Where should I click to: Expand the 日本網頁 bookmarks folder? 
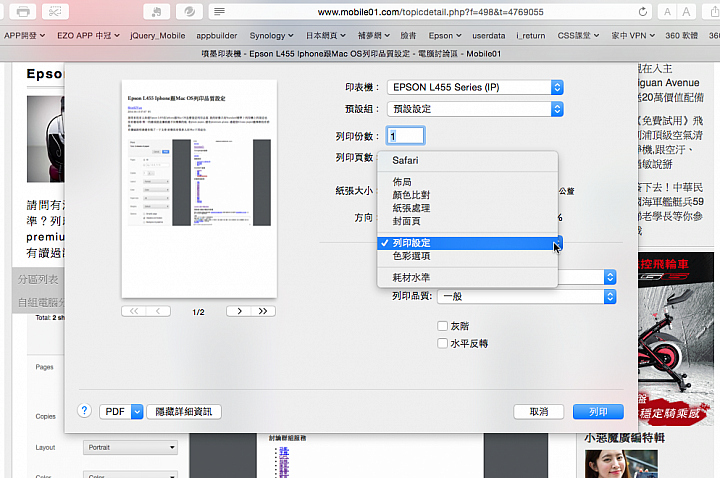coord(326,35)
